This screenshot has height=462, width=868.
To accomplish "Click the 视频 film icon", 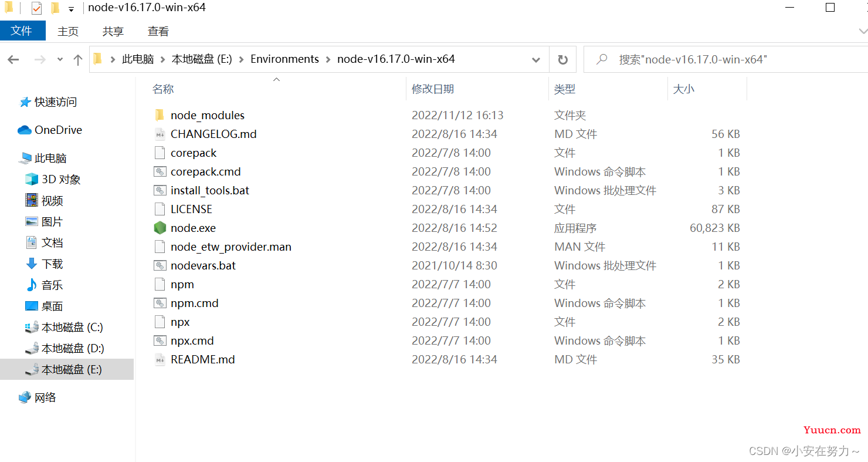I will tap(32, 200).
